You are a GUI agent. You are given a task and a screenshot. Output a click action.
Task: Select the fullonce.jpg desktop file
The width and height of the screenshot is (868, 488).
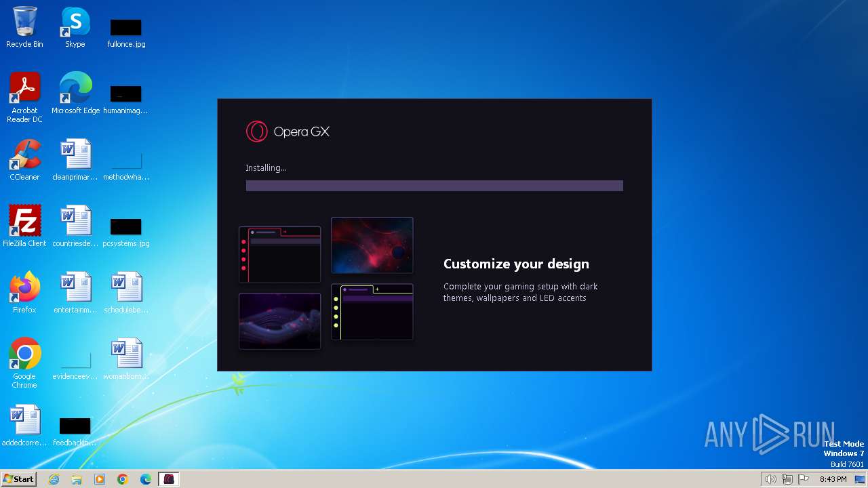tap(126, 33)
